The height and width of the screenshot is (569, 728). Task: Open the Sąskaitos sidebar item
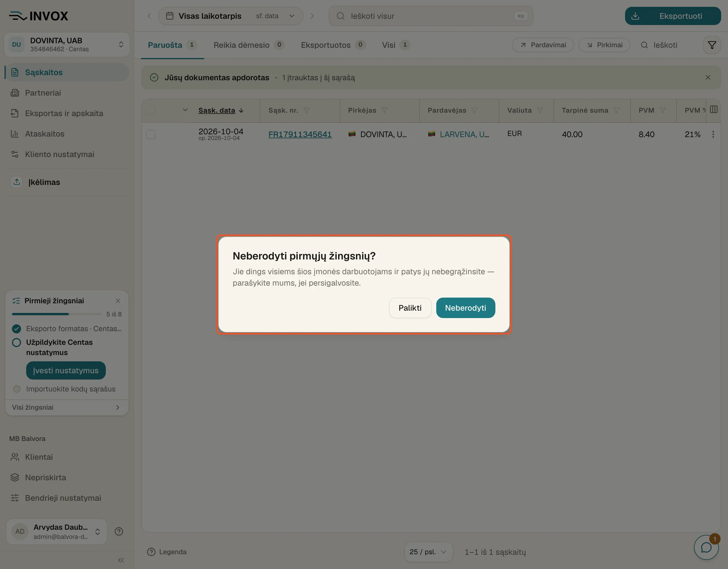pyautogui.click(x=67, y=72)
